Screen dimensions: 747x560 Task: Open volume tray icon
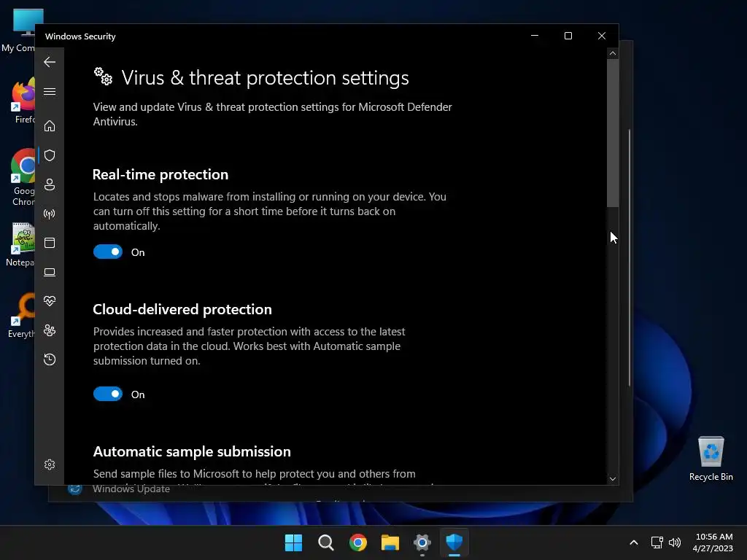pyautogui.click(x=675, y=542)
